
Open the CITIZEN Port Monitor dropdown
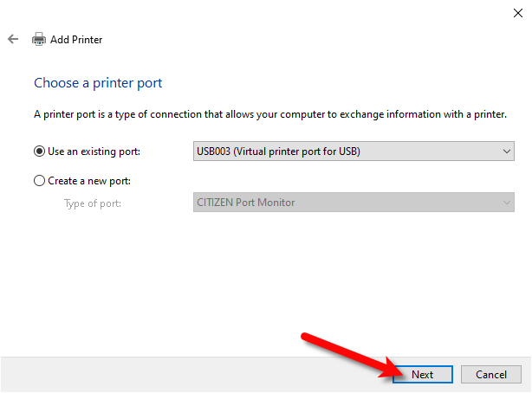(354, 203)
